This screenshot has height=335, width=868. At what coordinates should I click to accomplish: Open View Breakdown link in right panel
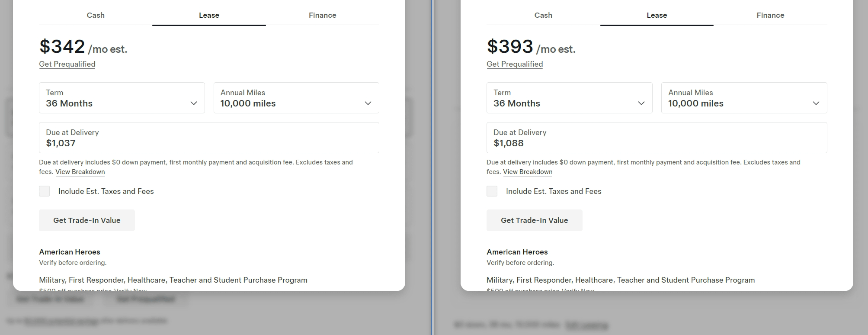[x=528, y=172]
